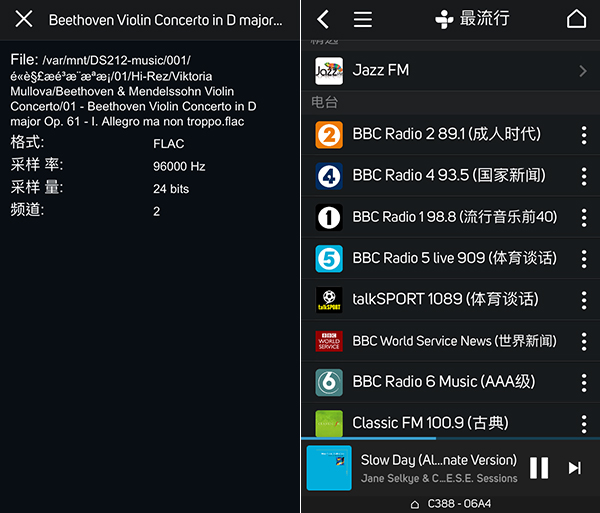
Task: Select the FLAC format value
Action: click(x=168, y=144)
